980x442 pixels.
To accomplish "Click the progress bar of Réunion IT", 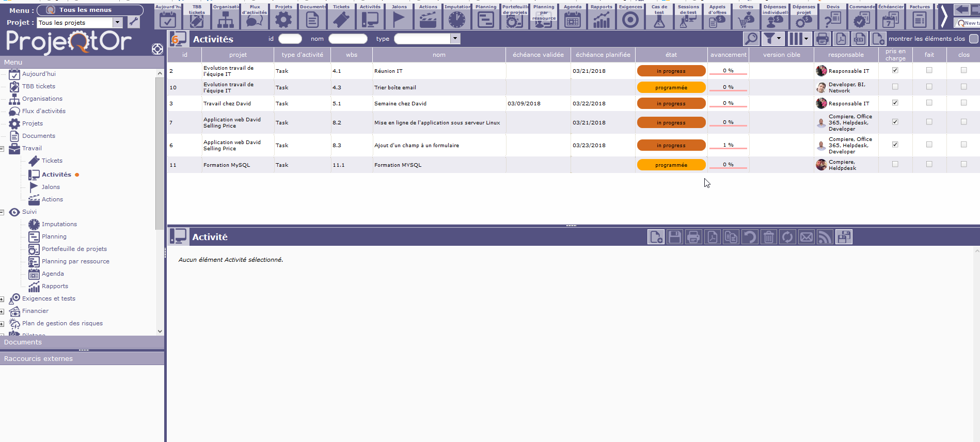I will pos(728,71).
